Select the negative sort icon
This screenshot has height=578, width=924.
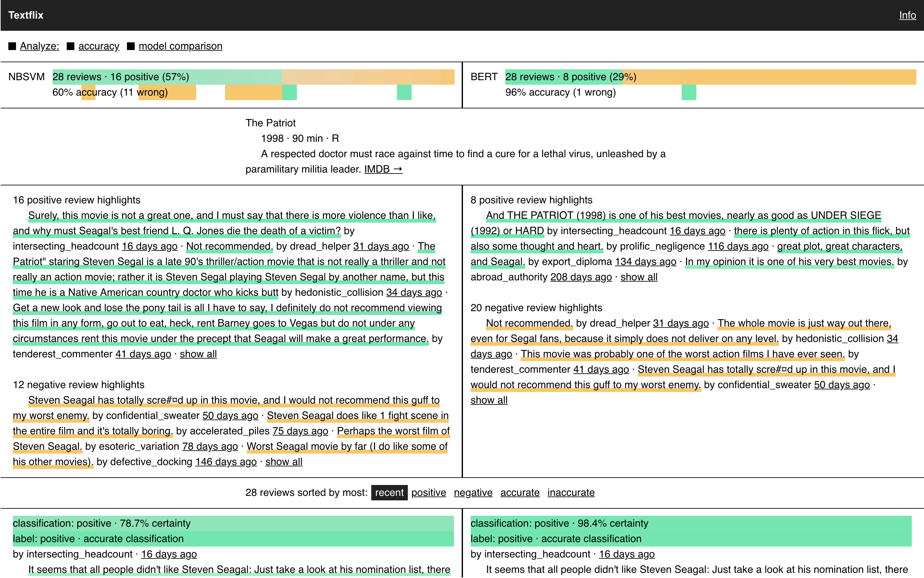point(472,493)
